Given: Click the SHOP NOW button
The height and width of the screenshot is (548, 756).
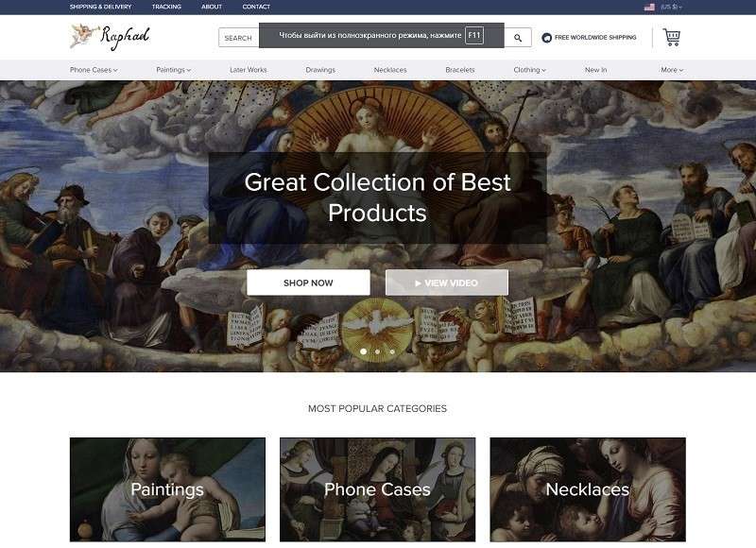Looking at the screenshot, I should pyautogui.click(x=308, y=283).
